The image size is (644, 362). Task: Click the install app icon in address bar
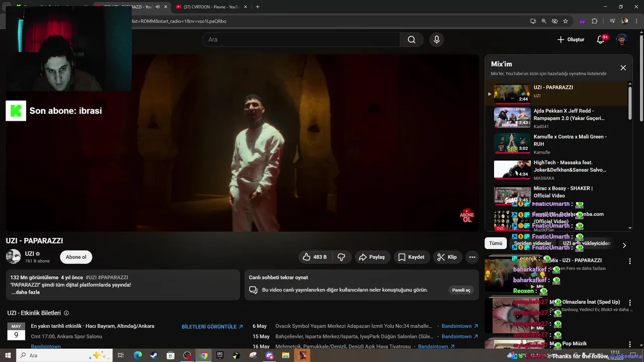pyautogui.click(x=533, y=21)
